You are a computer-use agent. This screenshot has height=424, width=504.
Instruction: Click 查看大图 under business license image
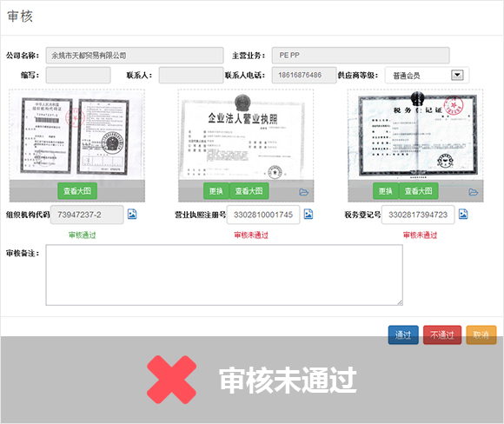tap(249, 191)
